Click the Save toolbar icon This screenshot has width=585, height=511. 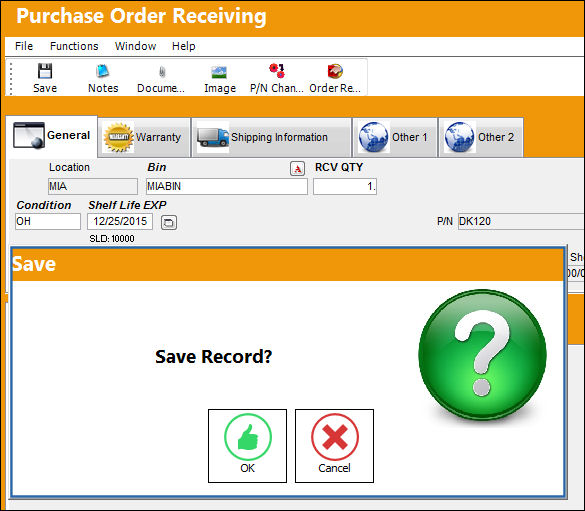pyautogui.click(x=45, y=78)
